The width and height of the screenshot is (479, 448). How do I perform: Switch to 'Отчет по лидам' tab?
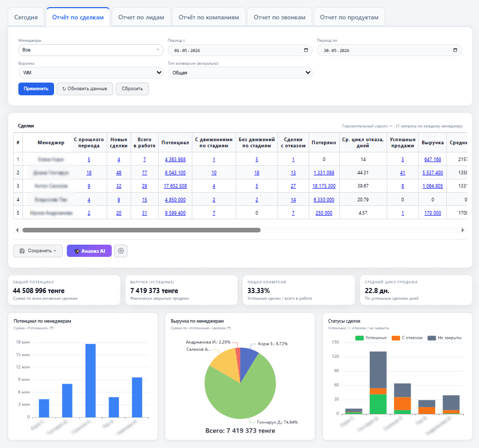141,17
